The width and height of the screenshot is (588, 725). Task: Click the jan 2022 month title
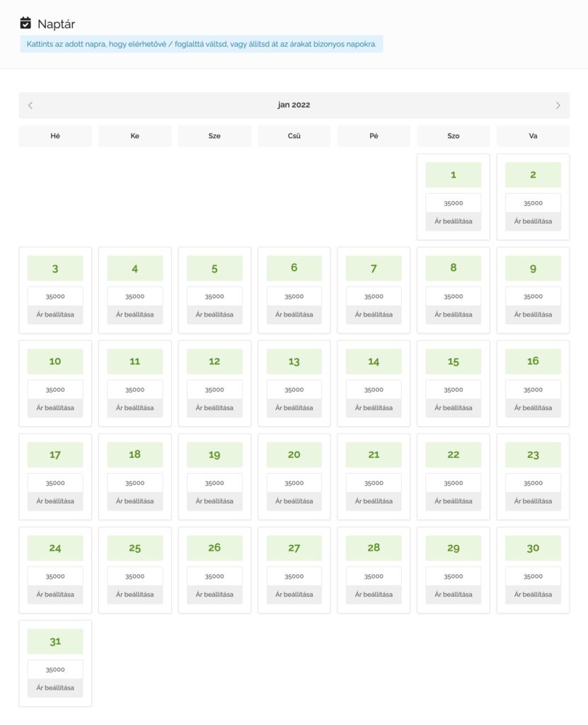294,105
